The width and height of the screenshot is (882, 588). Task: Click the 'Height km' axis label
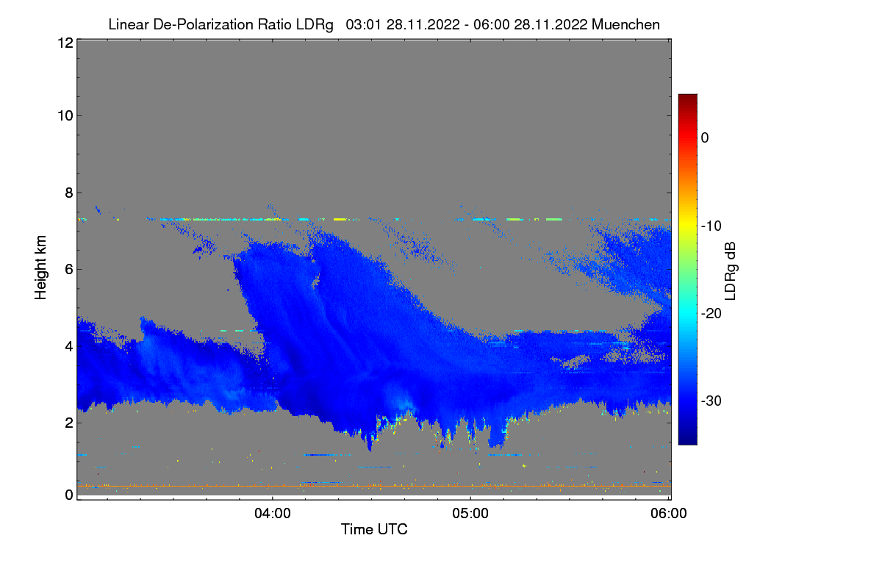(x=40, y=268)
